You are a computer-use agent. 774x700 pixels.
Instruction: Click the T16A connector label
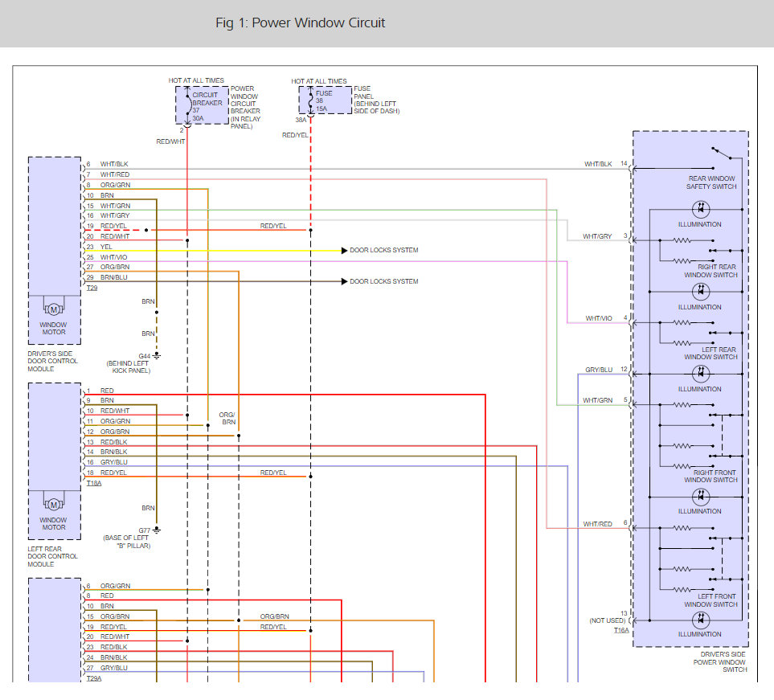621,631
